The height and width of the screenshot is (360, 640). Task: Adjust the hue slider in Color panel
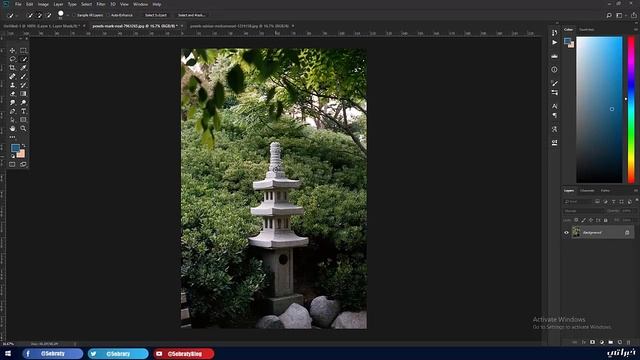tap(631, 110)
